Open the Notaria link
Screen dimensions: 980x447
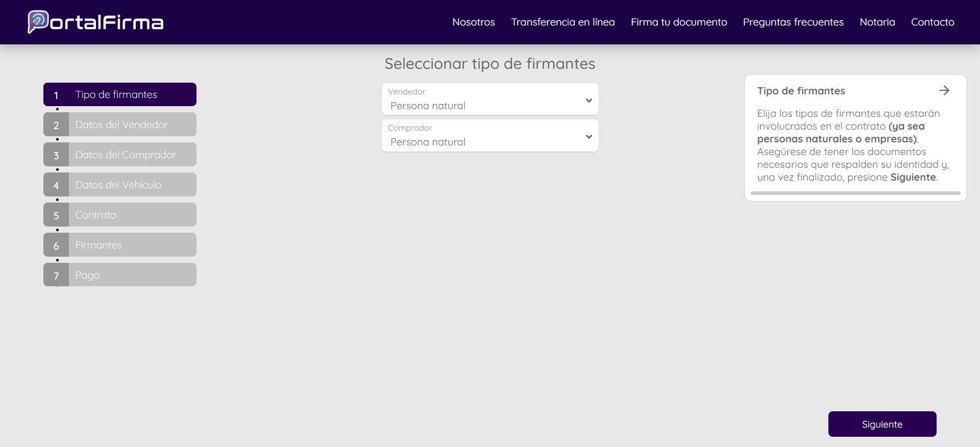[877, 22]
